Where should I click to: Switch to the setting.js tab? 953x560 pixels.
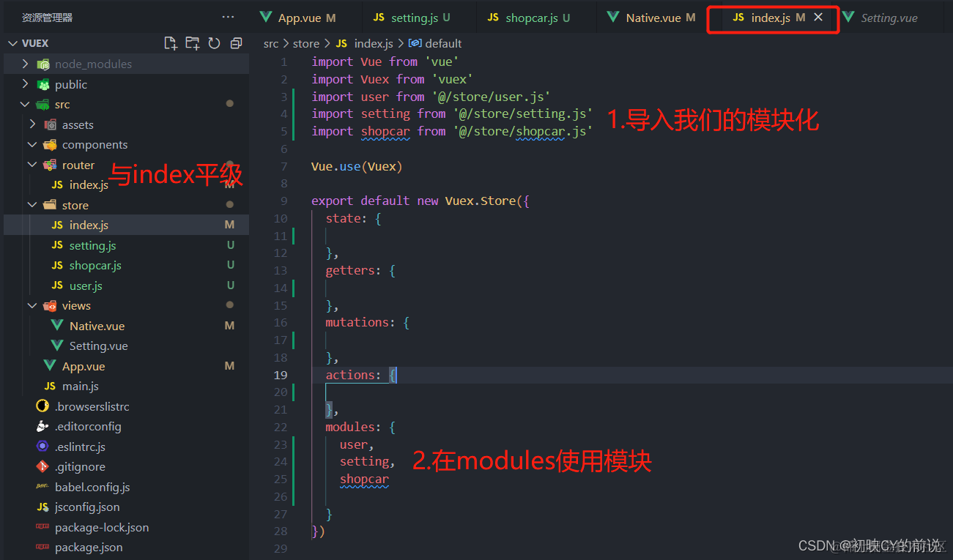pyautogui.click(x=411, y=18)
